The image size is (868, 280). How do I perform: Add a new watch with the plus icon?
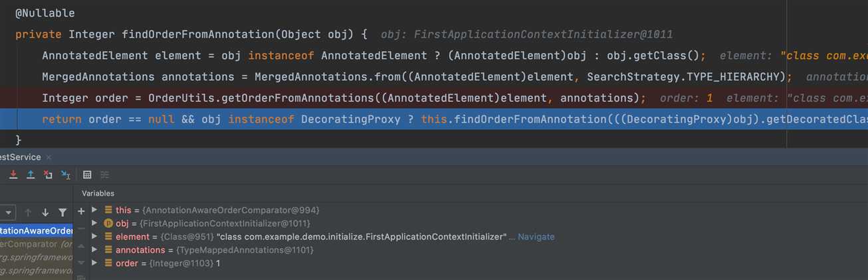[x=81, y=211]
